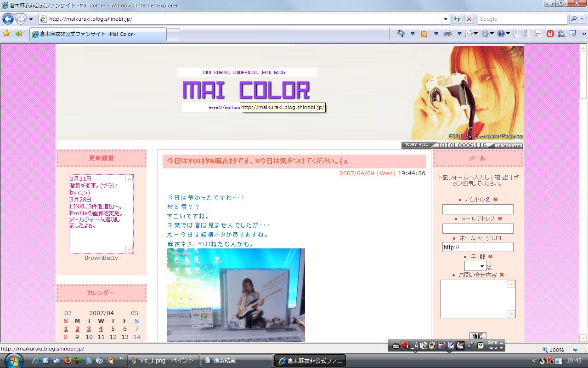Click the ハンドル名 handle name input field
Image resolution: width=588 pixels, height=368 pixels.
tap(478, 209)
